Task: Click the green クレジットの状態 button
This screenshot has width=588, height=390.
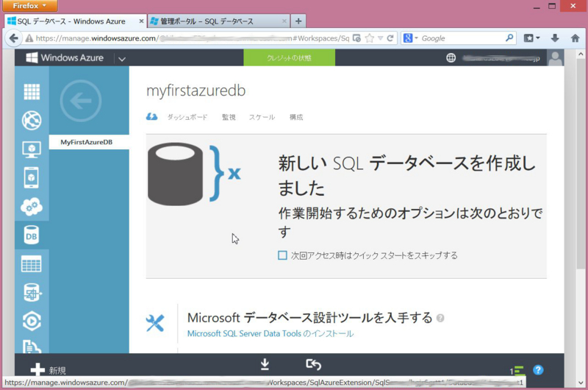Action: click(289, 58)
